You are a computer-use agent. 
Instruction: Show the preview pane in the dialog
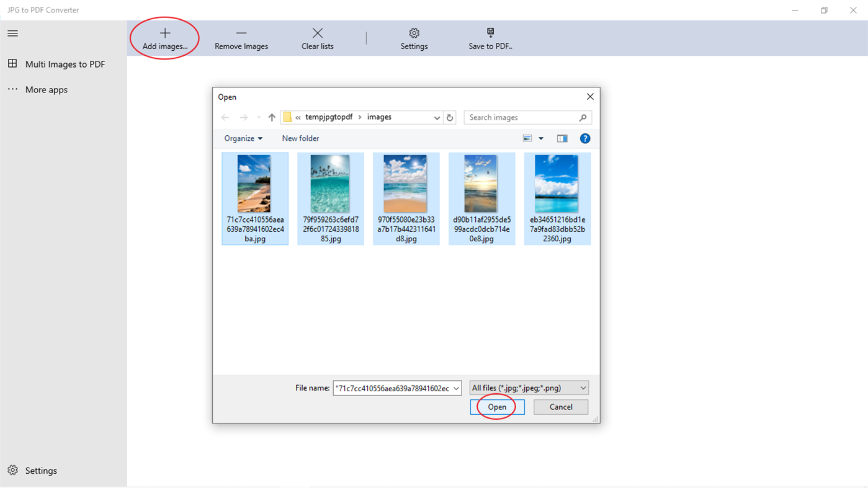point(562,138)
